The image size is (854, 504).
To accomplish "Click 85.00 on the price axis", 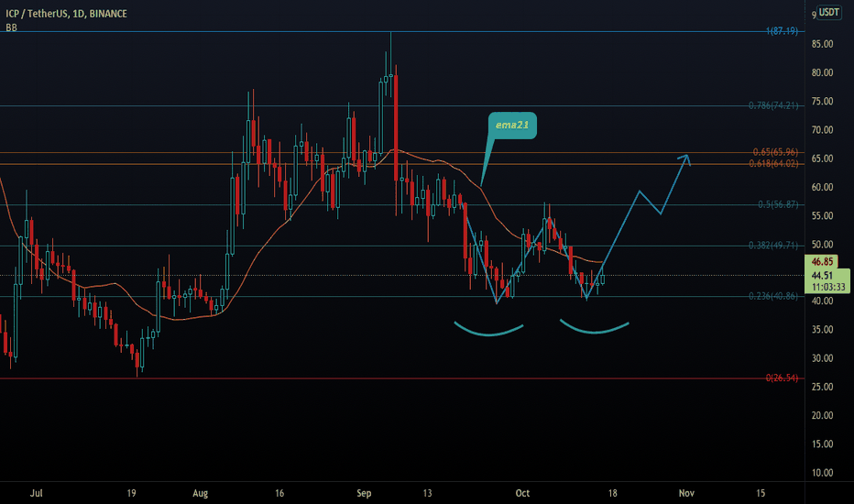I will click(x=822, y=44).
